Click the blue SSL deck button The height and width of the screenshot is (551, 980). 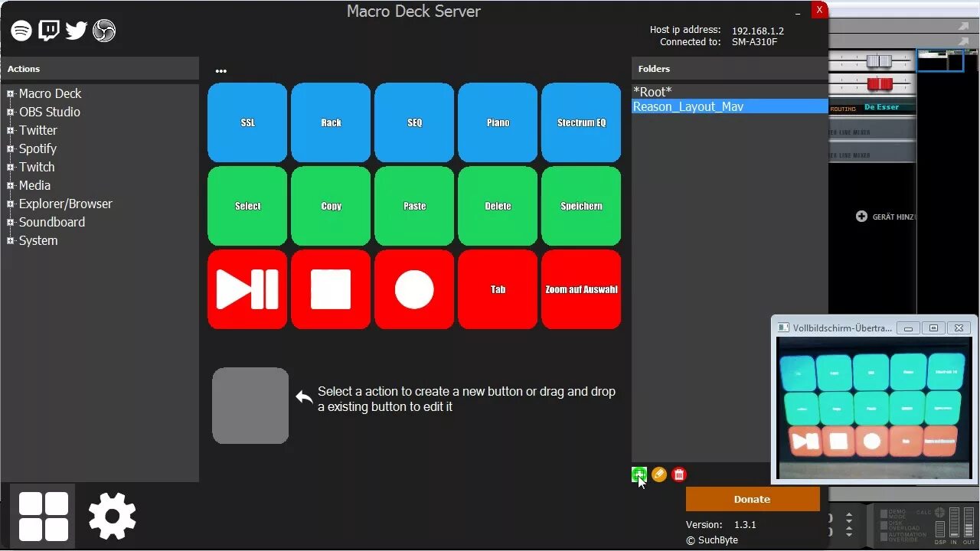coord(247,122)
